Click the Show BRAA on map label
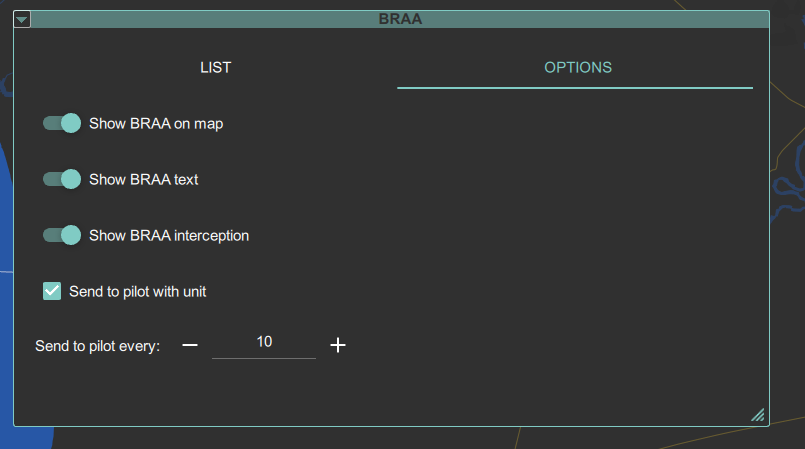This screenshot has height=449, width=805. [156, 124]
